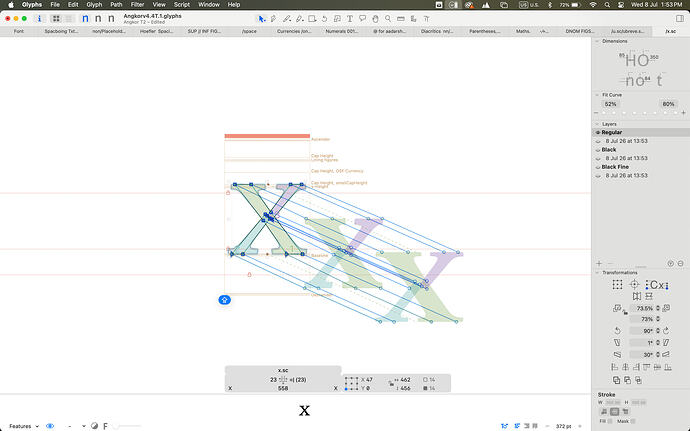Click the glyph width field 558

283,388
